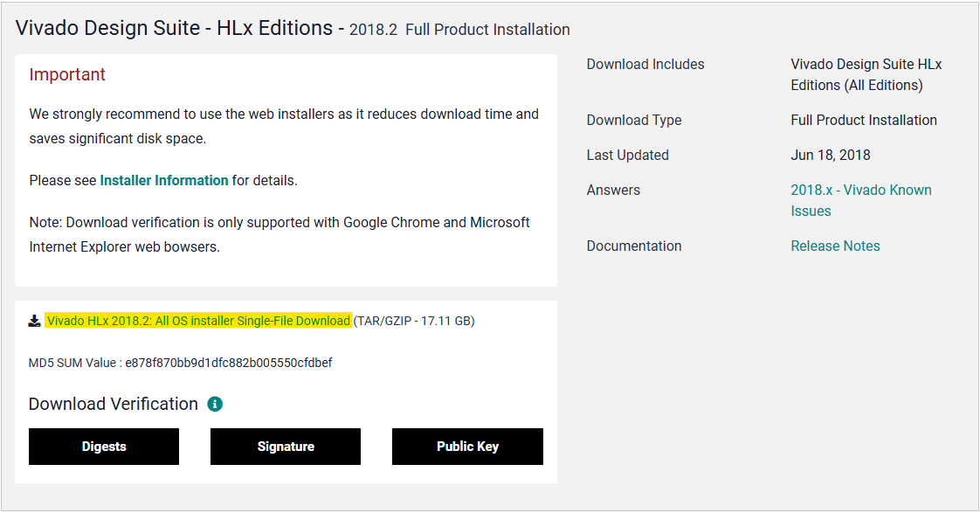Screen dimensions: 980x513
Task: Click the Signature button
Action: click(x=286, y=447)
